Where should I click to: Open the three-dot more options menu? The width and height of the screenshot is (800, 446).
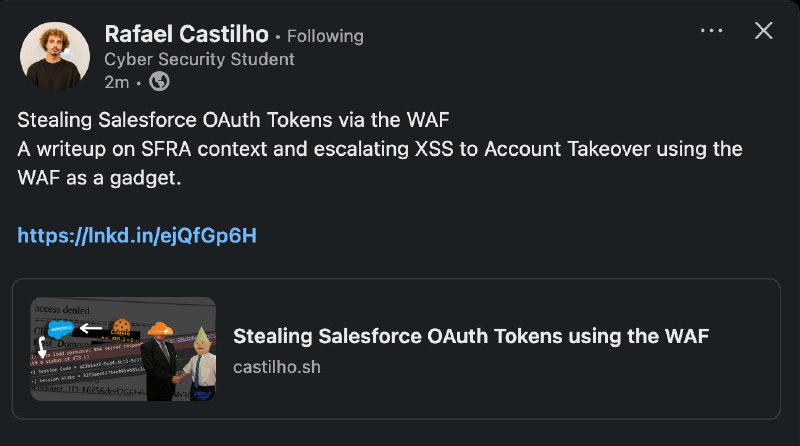point(711,31)
